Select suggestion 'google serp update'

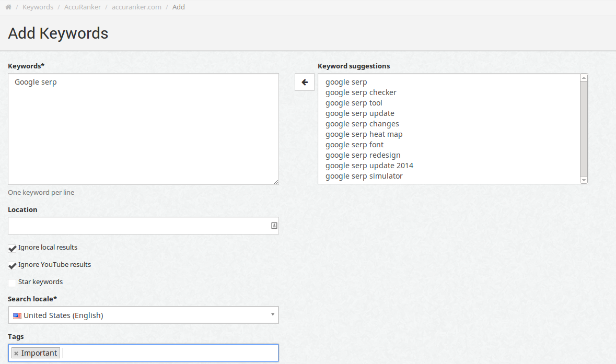(360, 113)
